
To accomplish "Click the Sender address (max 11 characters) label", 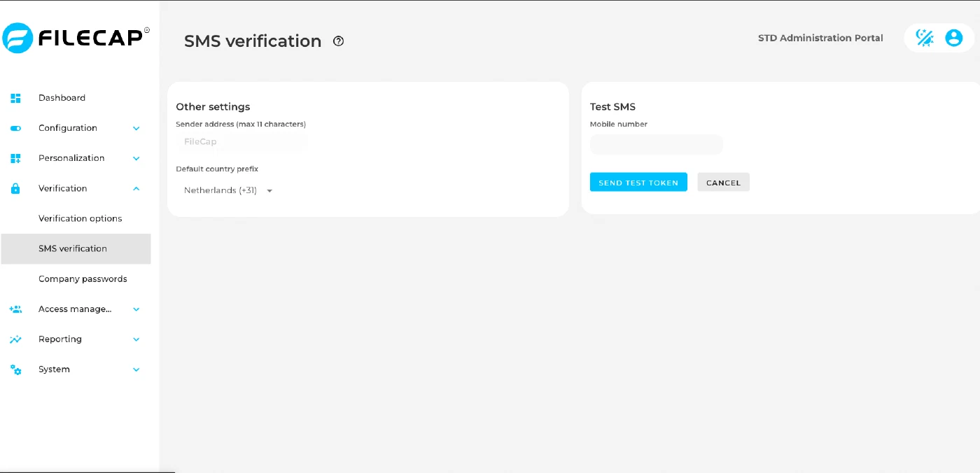I will point(241,124).
